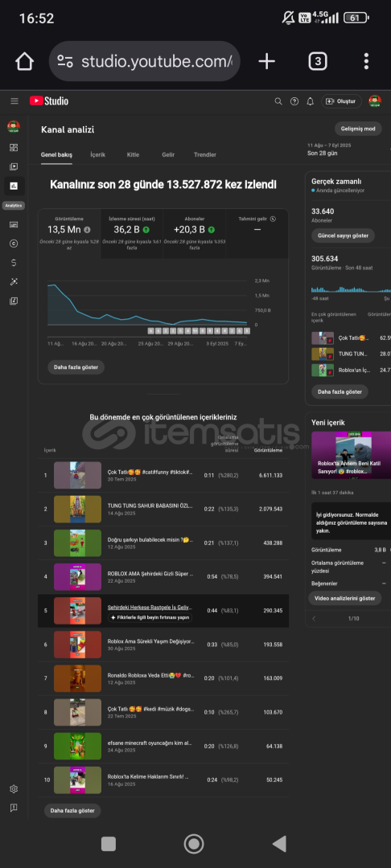The width and height of the screenshot is (391, 868).
Task: Open the Copyright icon in sidebar
Action: click(x=14, y=244)
